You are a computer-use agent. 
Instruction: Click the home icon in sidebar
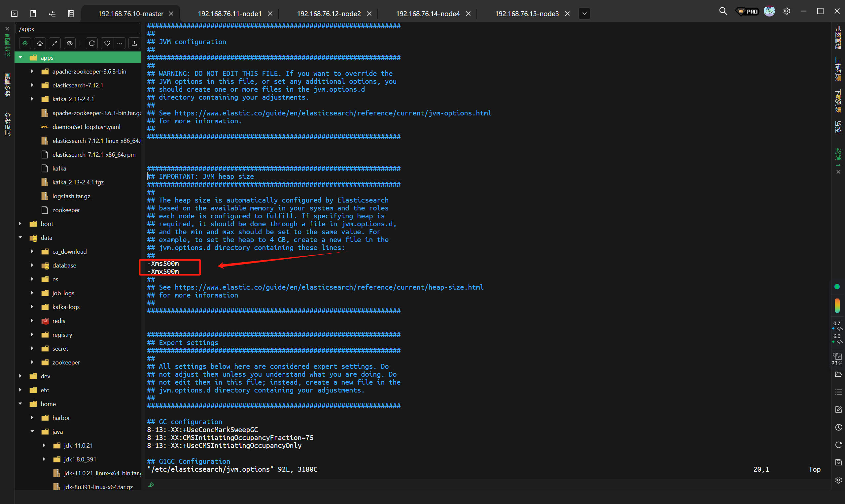(40, 43)
